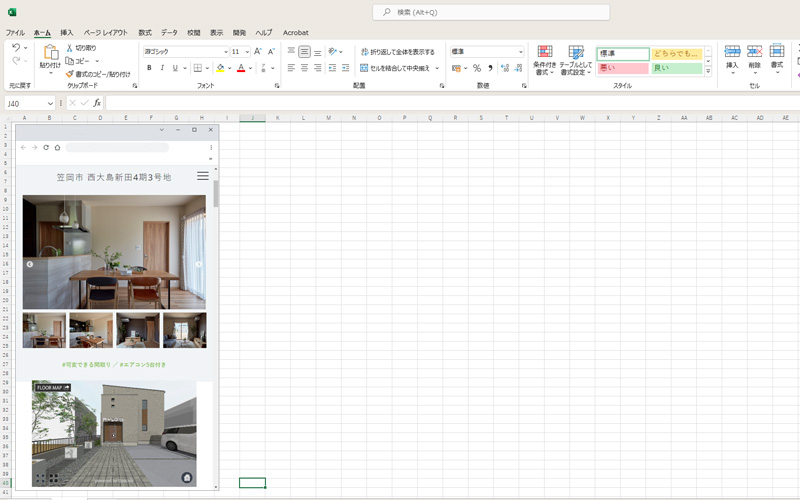Click the search box (検索) in title bar
Screen dimensions: 800x500
point(490,12)
